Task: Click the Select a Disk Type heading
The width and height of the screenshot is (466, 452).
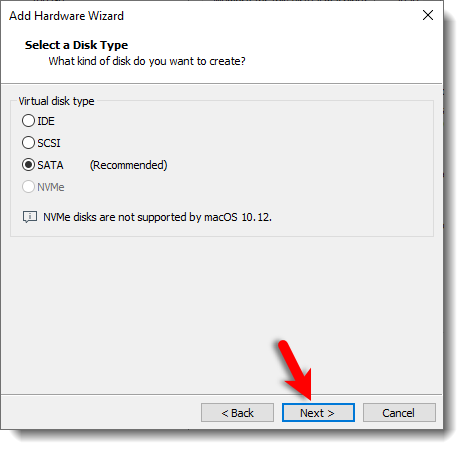Action: (76, 45)
